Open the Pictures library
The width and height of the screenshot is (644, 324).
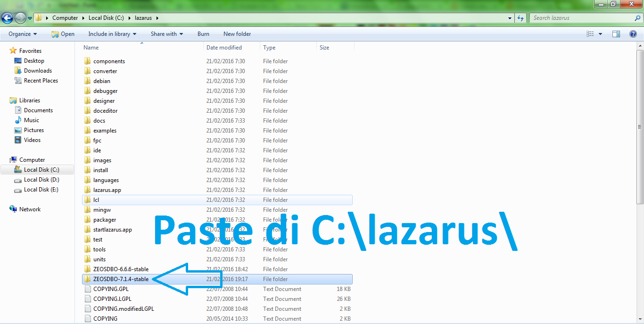pyautogui.click(x=34, y=130)
